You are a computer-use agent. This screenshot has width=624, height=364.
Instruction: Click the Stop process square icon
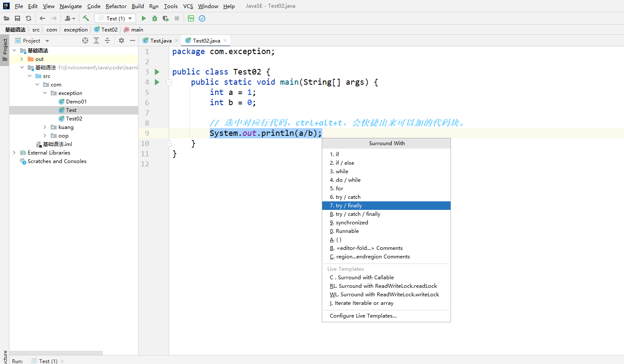(177, 18)
